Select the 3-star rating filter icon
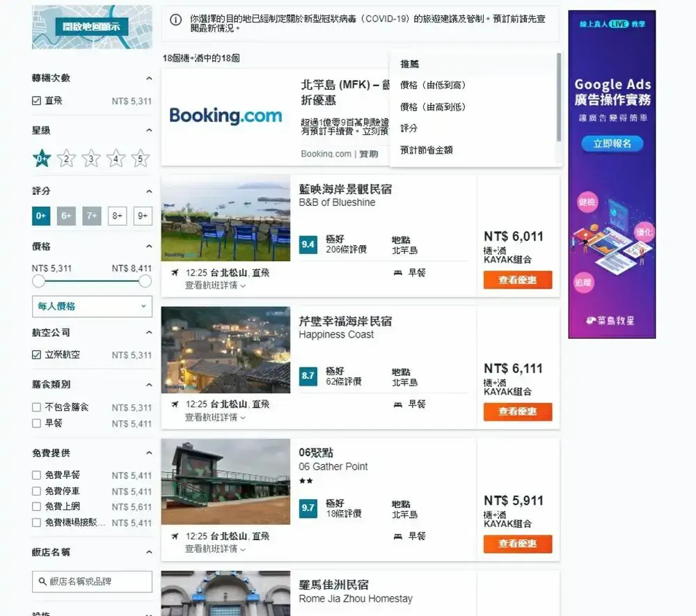 click(91, 159)
